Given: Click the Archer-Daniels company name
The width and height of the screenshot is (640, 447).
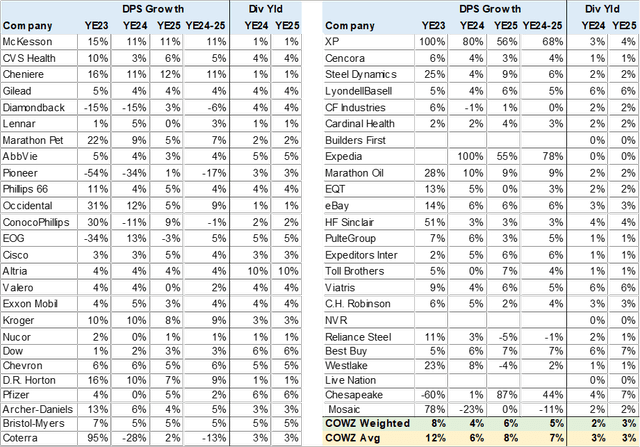Looking at the screenshot, I should (38, 409).
